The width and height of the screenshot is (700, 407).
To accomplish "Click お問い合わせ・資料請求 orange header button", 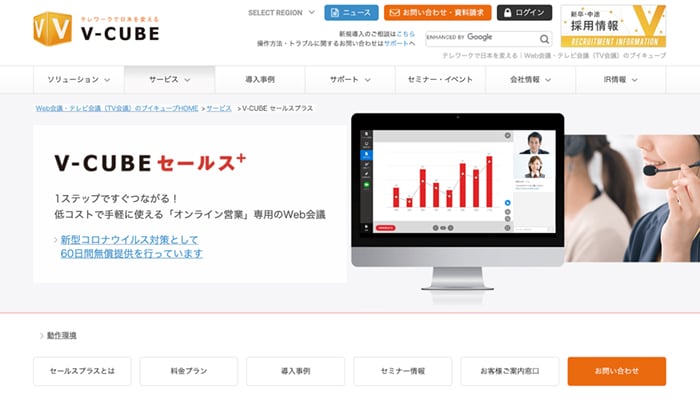I will click(x=437, y=12).
